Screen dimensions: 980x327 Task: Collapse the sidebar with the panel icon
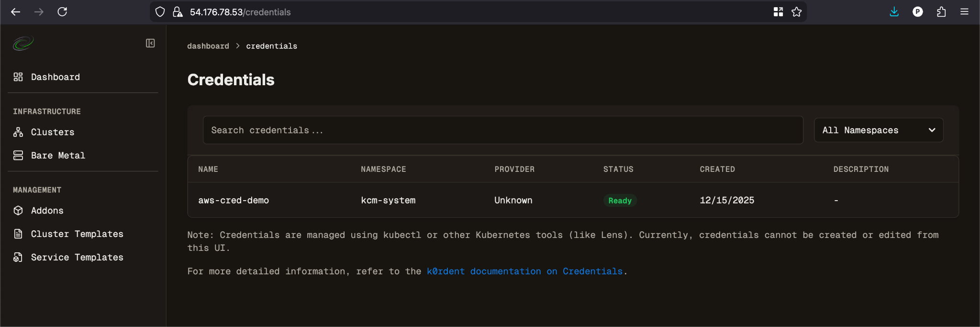click(150, 44)
